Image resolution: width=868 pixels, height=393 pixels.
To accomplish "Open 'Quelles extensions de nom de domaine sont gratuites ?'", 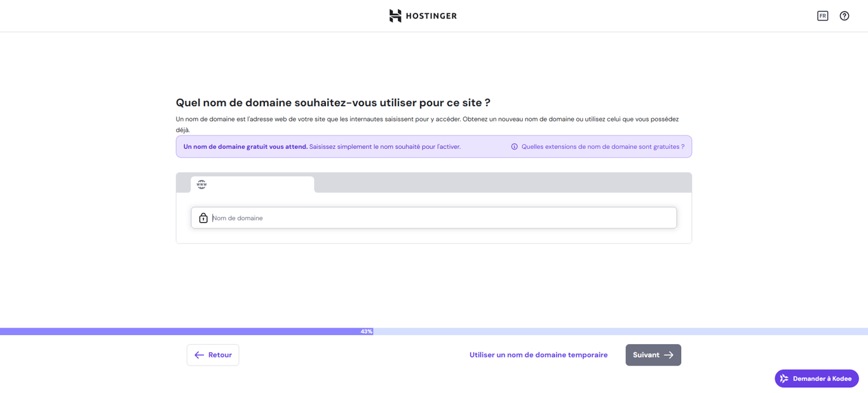I will (x=602, y=146).
